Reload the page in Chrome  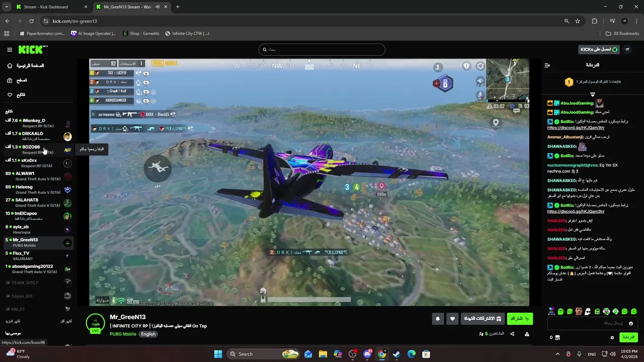click(31, 21)
